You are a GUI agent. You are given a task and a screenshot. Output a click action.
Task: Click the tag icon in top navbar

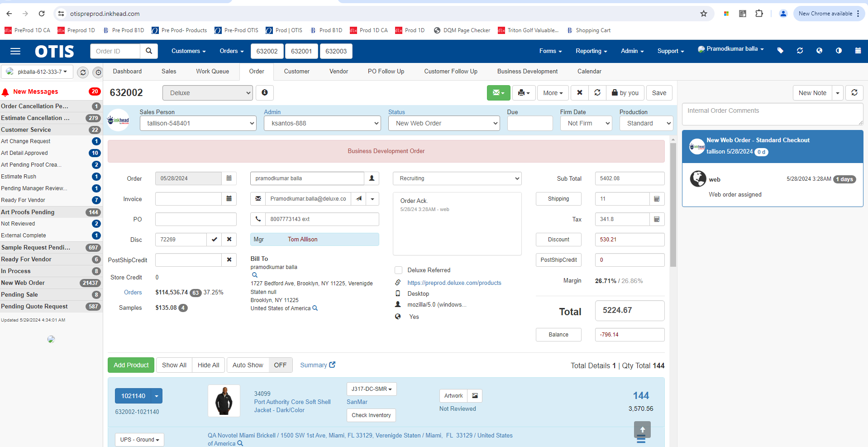780,51
